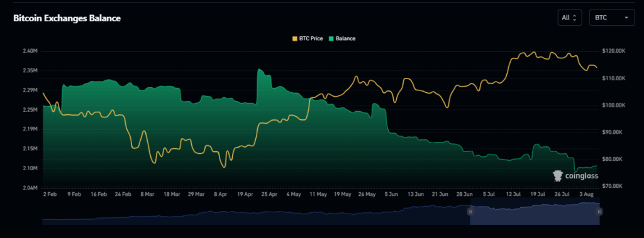The height and width of the screenshot is (238, 644).
Task: Click the Bitcoin Exchanges Balance title
Action: [67, 18]
